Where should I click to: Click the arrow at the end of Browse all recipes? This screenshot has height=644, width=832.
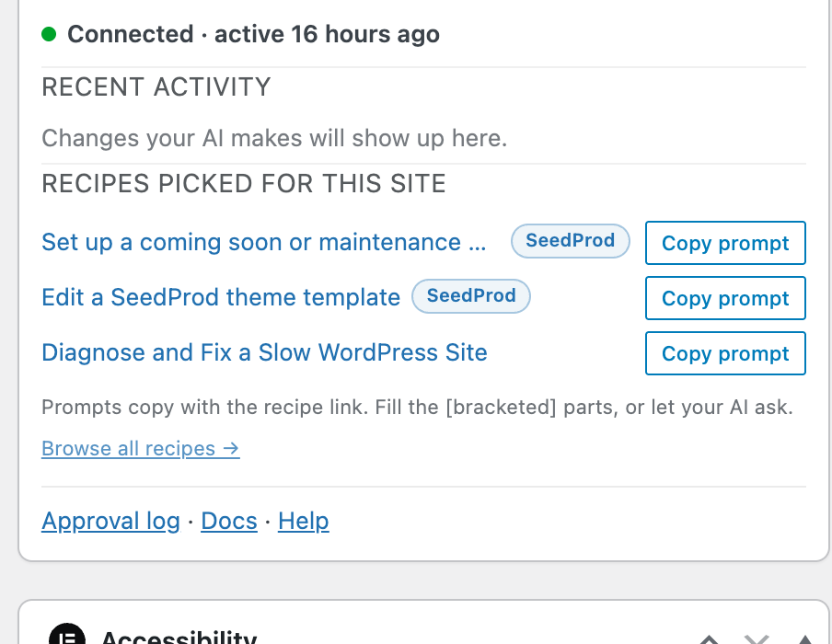(x=231, y=449)
